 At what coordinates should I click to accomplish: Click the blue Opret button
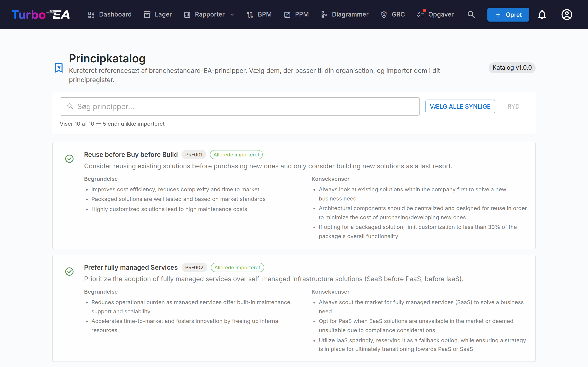point(508,14)
